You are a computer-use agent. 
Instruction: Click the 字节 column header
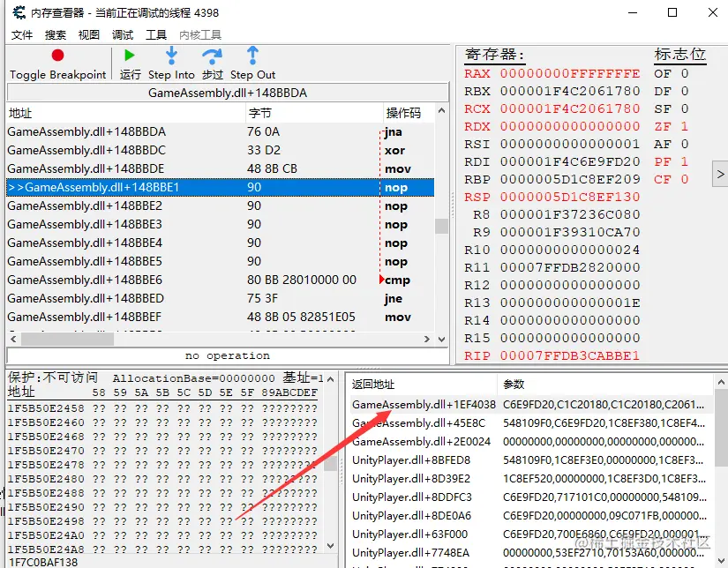tap(314, 113)
